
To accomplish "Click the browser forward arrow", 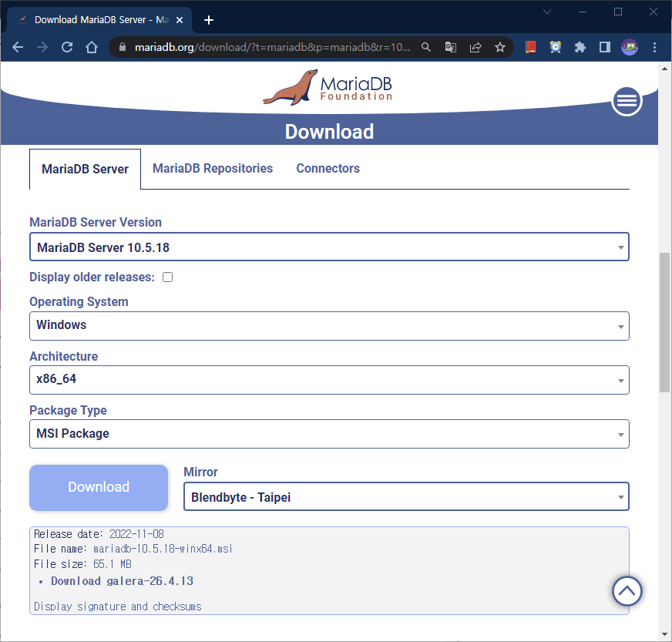I will [x=42, y=47].
